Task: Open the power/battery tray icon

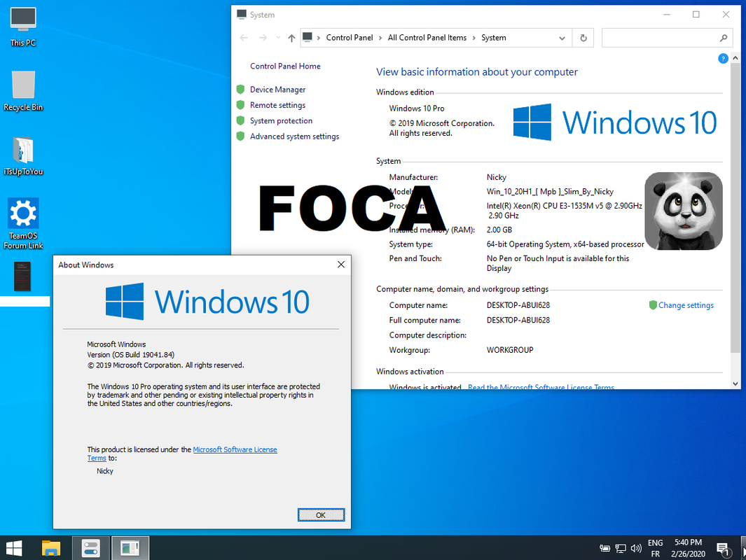Action: pos(605,548)
